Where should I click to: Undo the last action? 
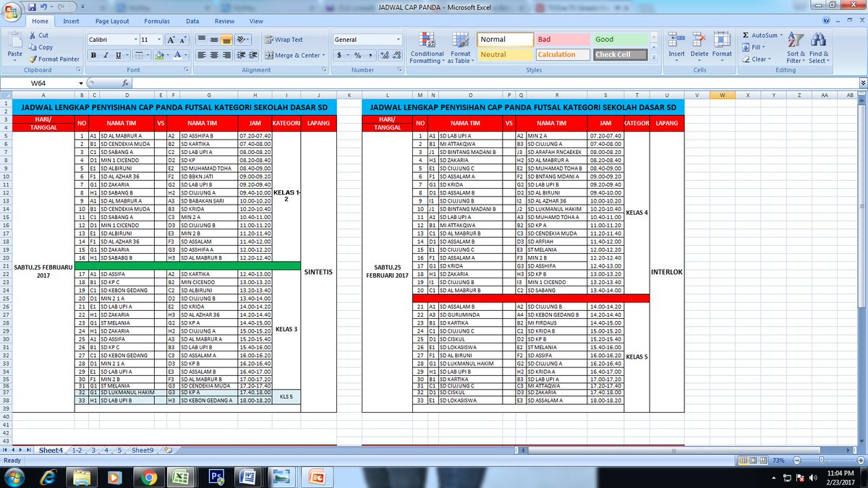pos(45,6)
